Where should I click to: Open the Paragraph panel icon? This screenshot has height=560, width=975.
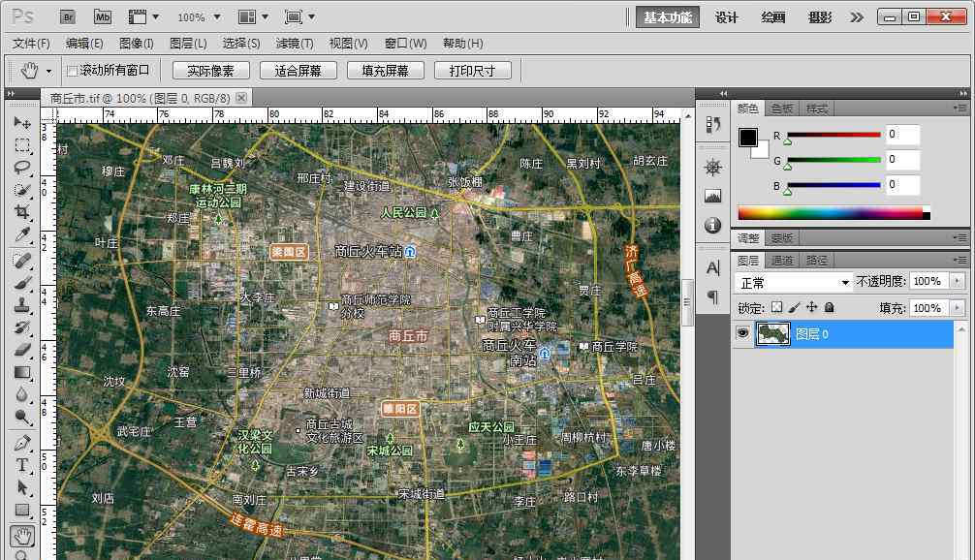pos(713,296)
